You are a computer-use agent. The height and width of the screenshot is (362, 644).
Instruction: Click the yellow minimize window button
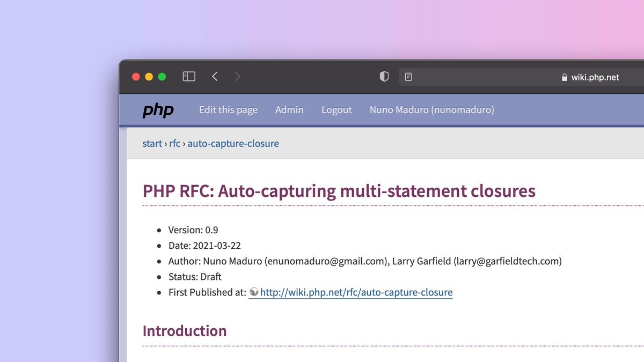pyautogui.click(x=149, y=77)
